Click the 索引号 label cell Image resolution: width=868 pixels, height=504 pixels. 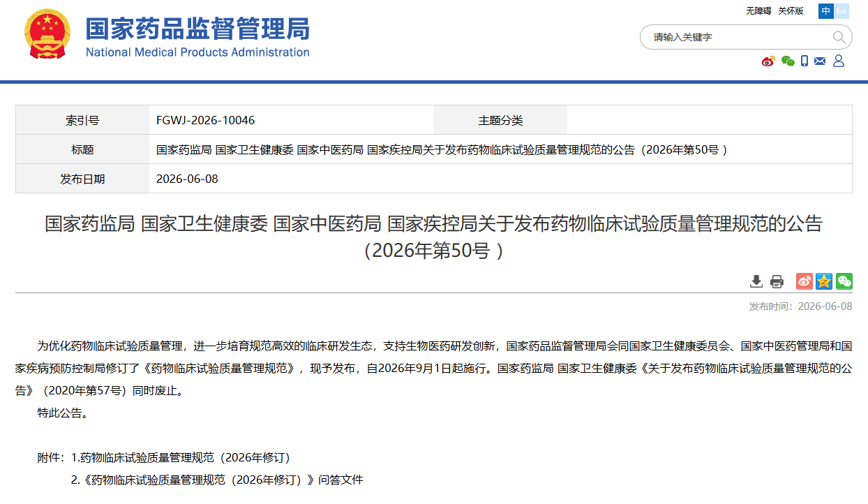point(82,120)
